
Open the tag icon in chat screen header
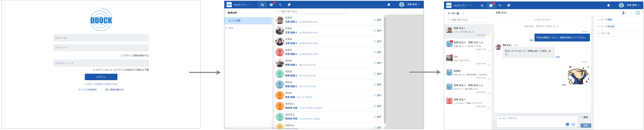click(x=509, y=5)
